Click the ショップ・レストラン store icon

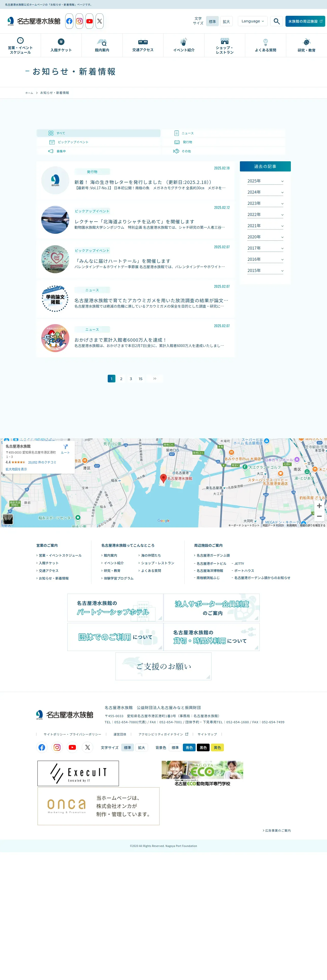(x=225, y=41)
